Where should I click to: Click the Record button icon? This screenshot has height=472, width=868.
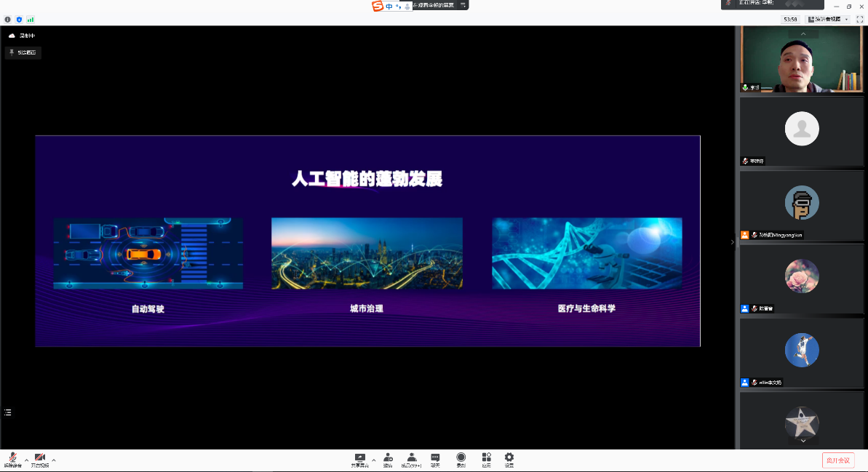click(x=461, y=458)
